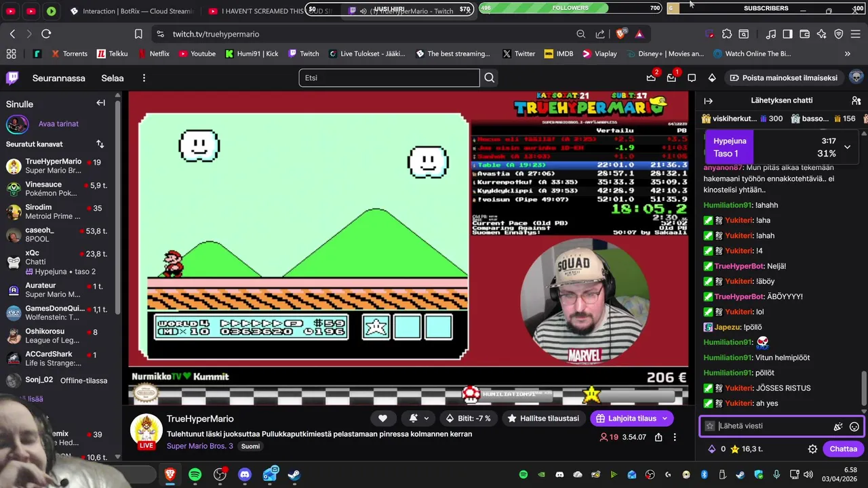Open Avaa tarinat stories link
This screenshot has width=868, height=488.
pyautogui.click(x=58, y=124)
